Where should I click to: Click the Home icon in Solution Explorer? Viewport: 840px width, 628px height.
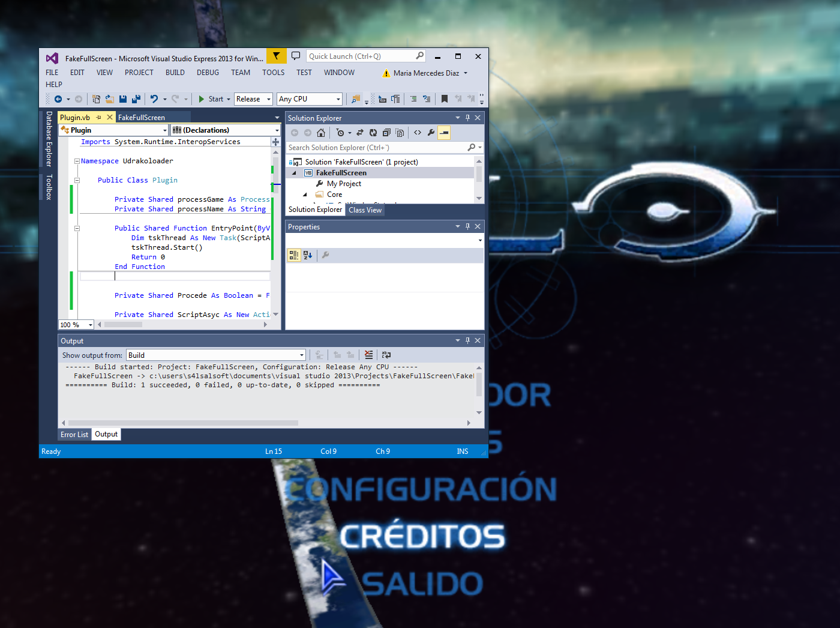[x=321, y=133]
